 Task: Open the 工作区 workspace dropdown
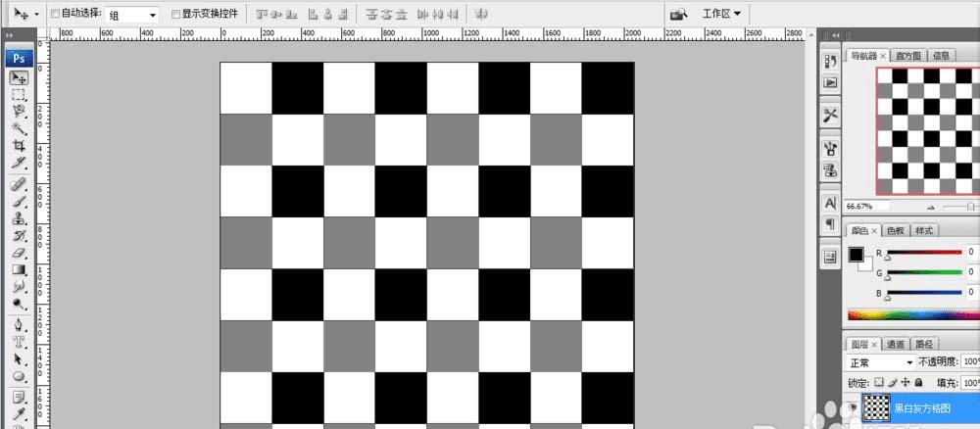pos(721,13)
